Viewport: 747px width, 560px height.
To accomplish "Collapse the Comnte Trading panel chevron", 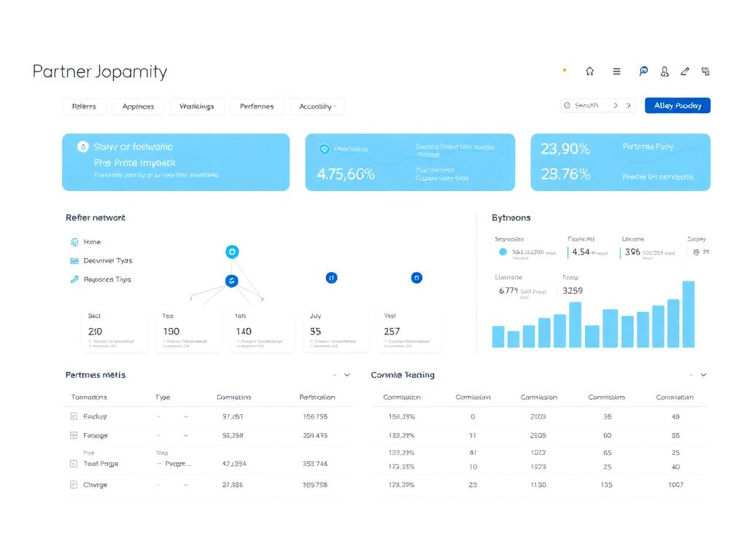I will (702, 375).
